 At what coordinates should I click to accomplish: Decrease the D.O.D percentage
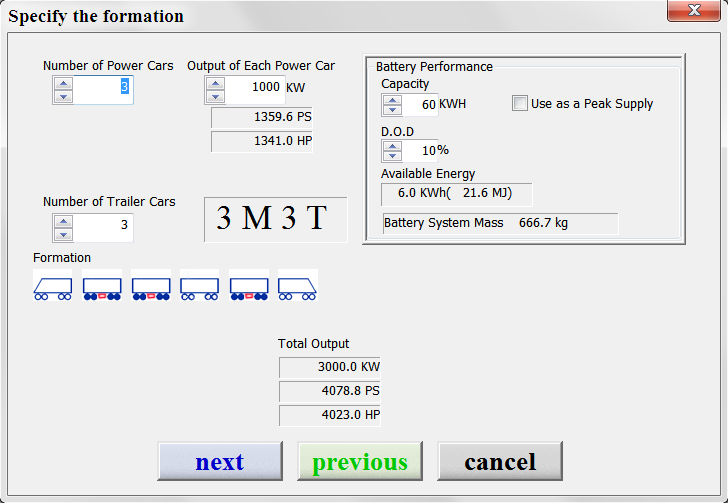coord(392,156)
